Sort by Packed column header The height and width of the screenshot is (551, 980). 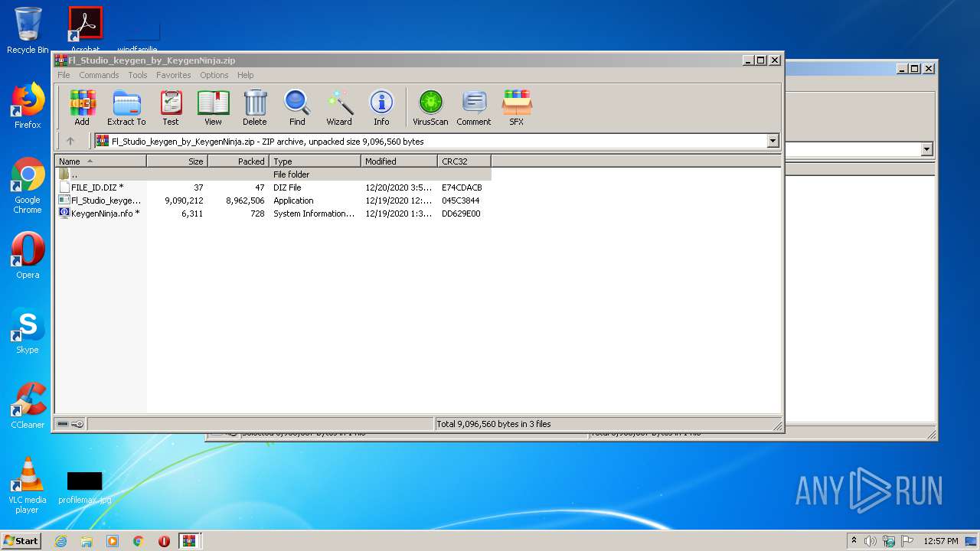pyautogui.click(x=238, y=161)
